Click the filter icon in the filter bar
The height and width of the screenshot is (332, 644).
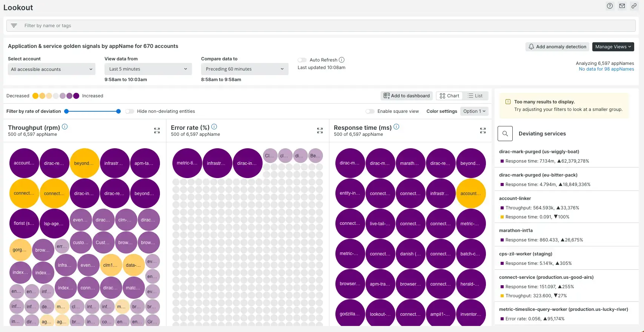point(14,26)
